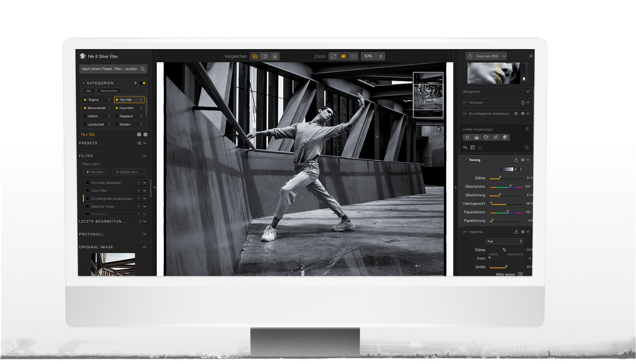Toggle favorite star for Film Grain (Branded)

[88, 183]
